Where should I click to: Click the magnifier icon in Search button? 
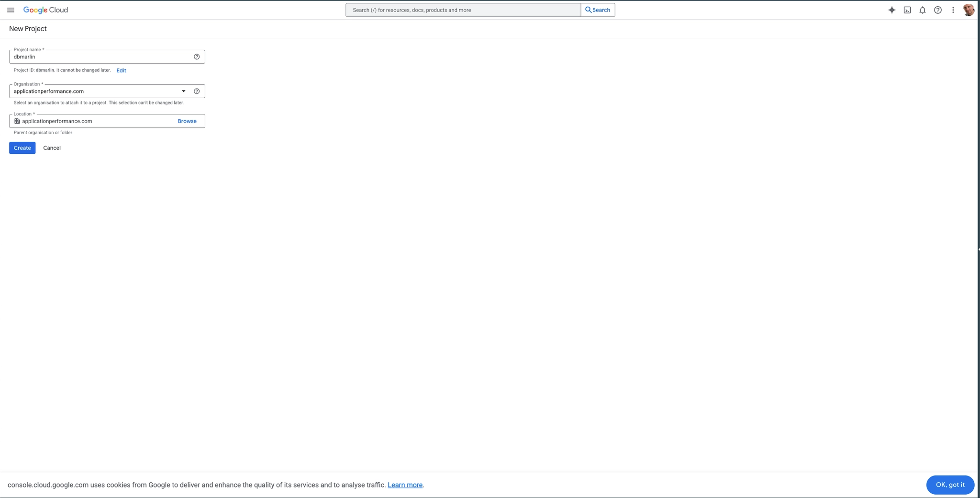click(x=588, y=10)
